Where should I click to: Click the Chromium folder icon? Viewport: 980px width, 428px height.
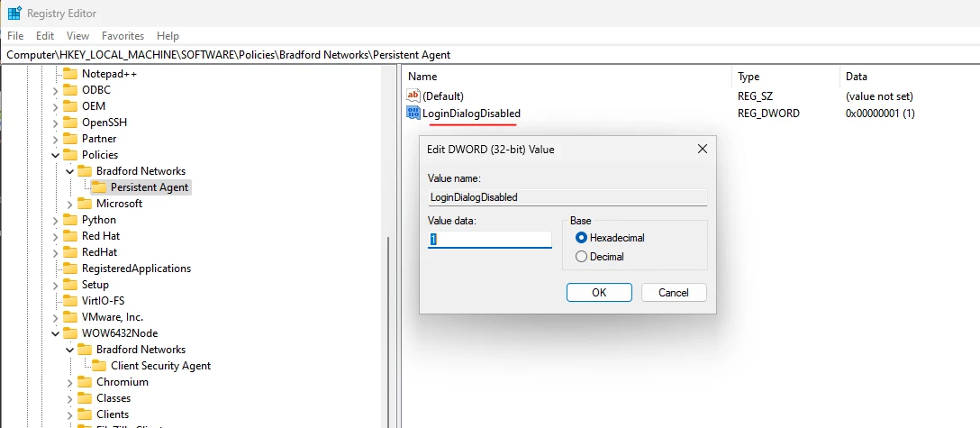(85, 382)
